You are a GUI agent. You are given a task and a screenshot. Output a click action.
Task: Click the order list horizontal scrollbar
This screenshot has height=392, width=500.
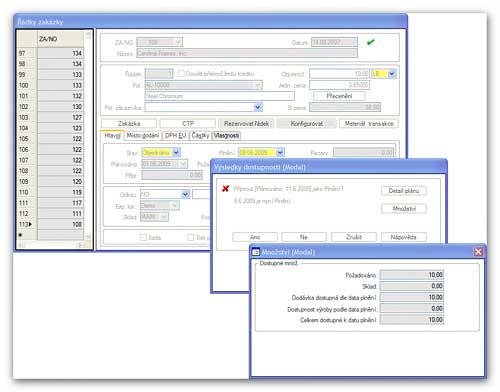(52, 245)
